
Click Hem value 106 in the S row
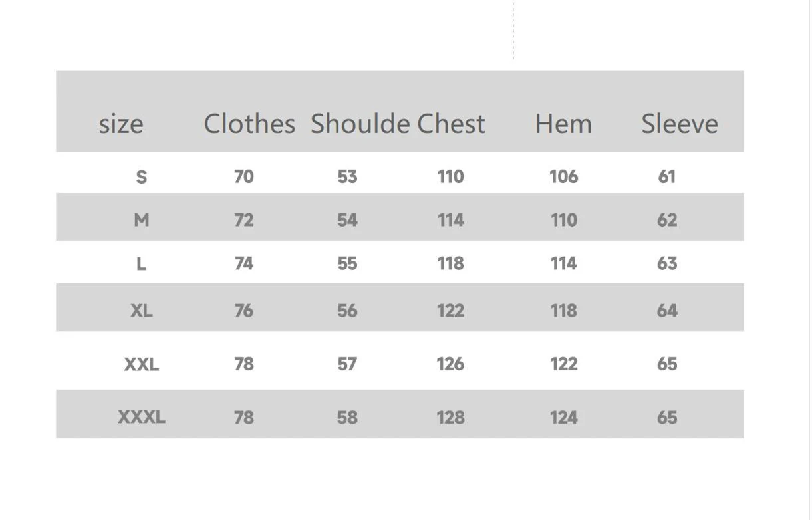[x=563, y=177]
